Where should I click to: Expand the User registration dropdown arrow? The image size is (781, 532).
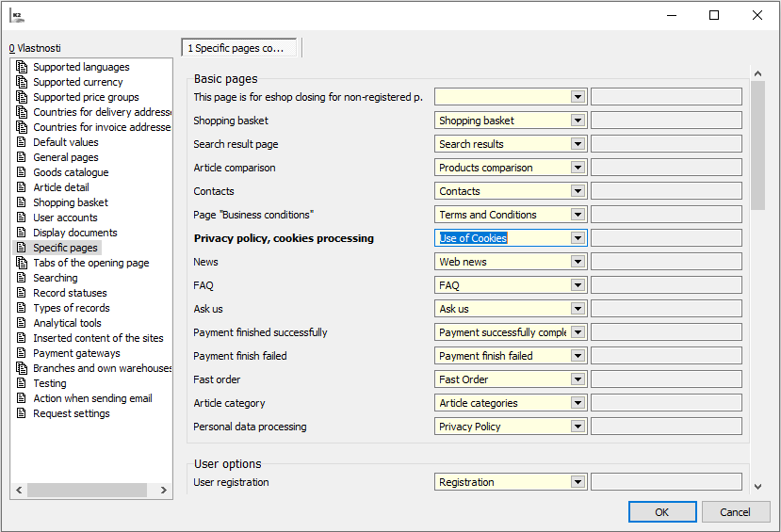(578, 482)
